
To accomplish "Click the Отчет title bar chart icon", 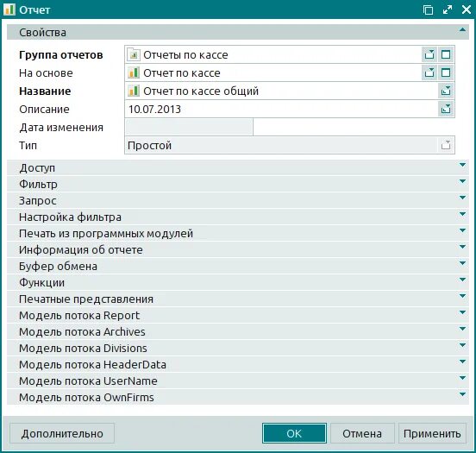I will click(x=9, y=9).
